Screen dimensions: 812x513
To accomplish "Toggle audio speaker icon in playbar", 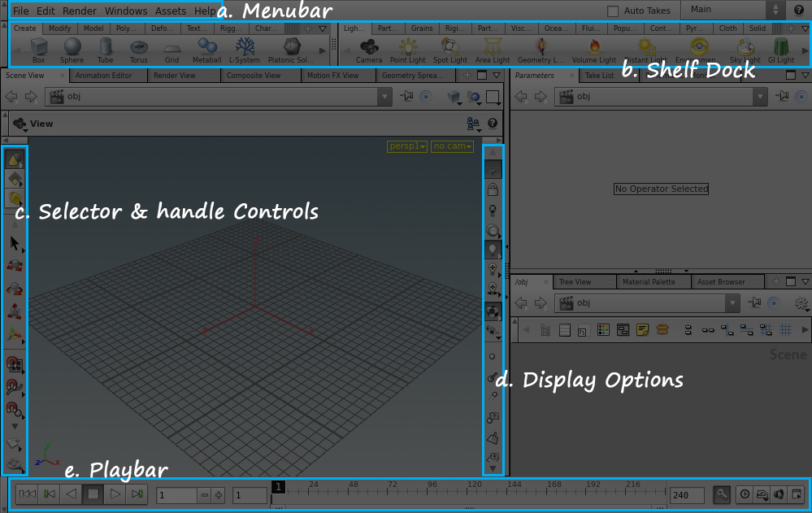I will pyautogui.click(x=779, y=494).
